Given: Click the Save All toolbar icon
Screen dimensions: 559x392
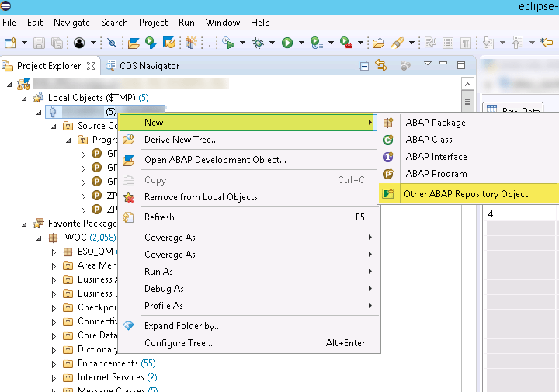Looking at the screenshot, I should coord(57,43).
